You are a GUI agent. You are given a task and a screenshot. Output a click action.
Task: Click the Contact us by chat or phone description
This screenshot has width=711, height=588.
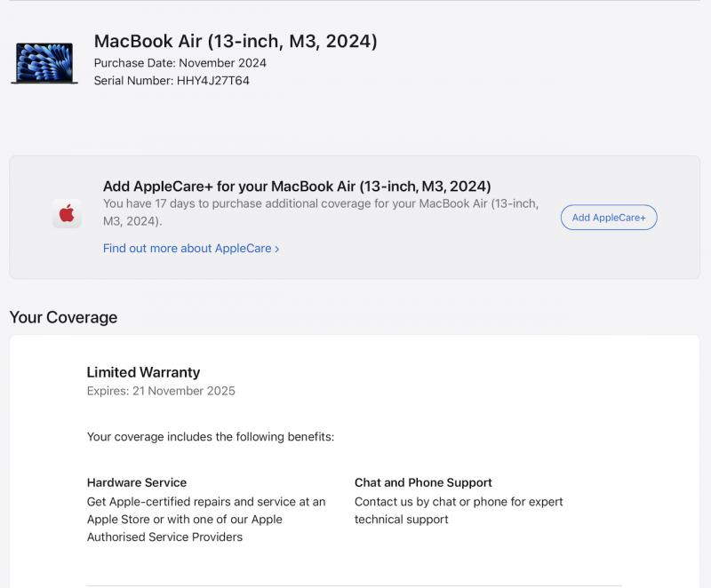coord(459,511)
